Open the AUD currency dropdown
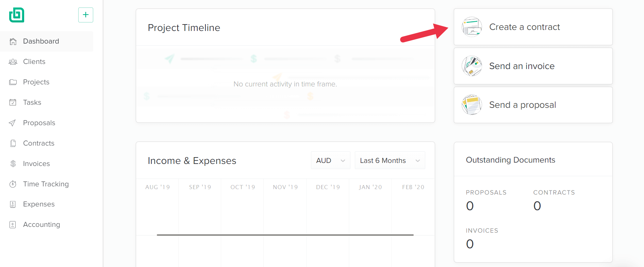This screenshot has height=267, width=644. (x=330, y=161)
